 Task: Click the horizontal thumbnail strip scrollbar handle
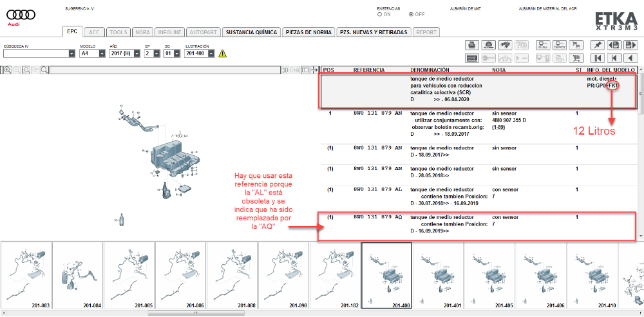[196, 313]
